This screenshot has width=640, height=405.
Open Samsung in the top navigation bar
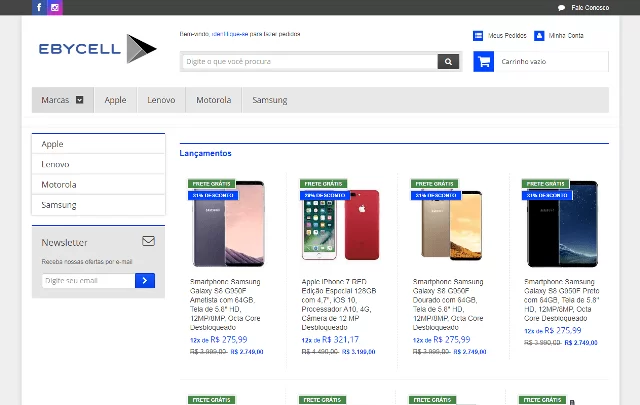[x=269, y=100]
